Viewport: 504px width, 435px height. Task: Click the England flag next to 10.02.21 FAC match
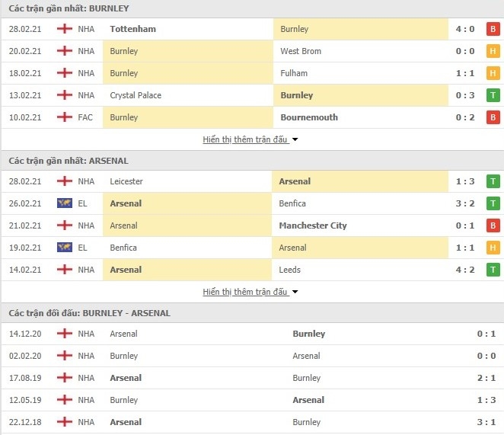(65, 117)
